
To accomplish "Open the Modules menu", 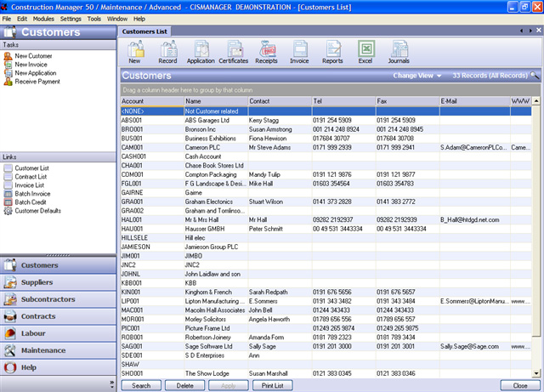I will click(43, 19).
